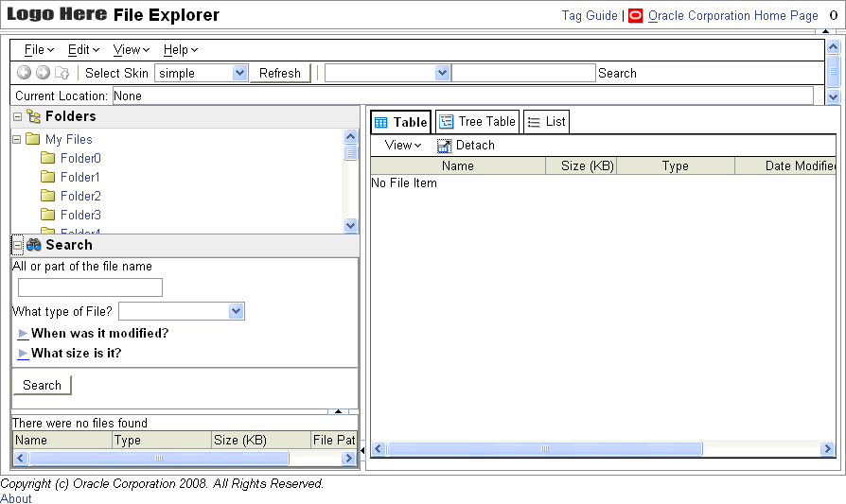Select Folder0 in the tree
The image size is (846, 504).
[80, 158]
